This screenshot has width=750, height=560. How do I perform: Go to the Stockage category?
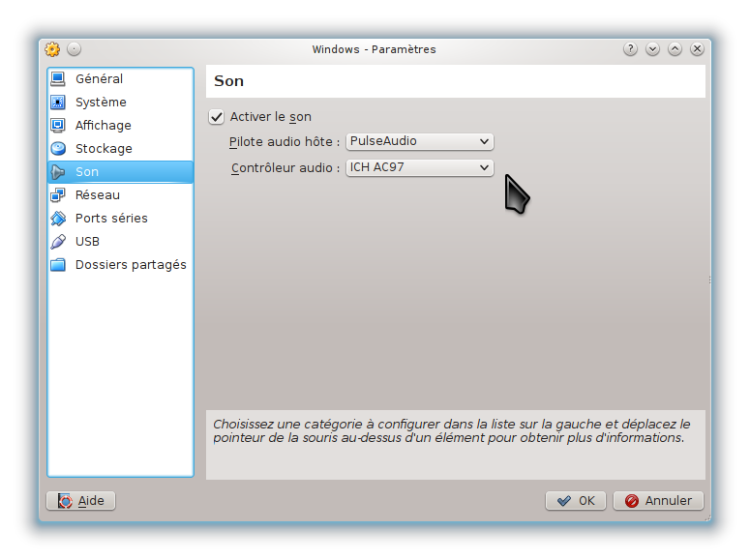pos(121,148)
